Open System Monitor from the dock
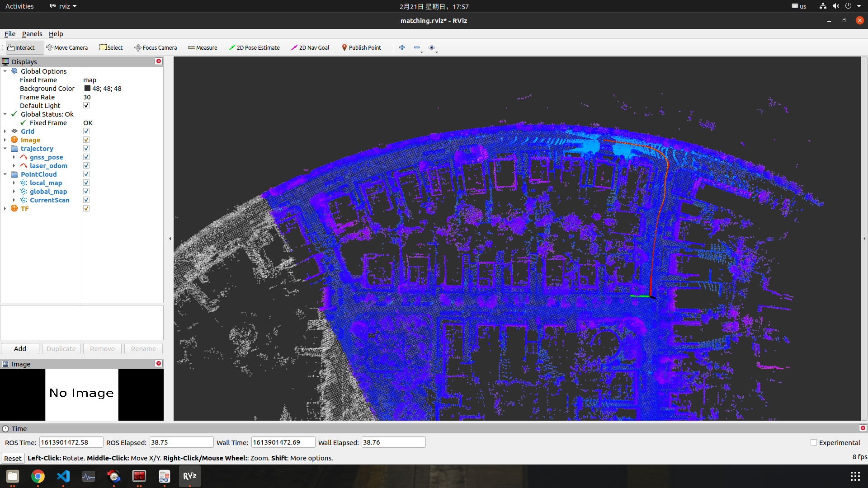This screenshot has width=868, height=488. click(x=89, y=476)
